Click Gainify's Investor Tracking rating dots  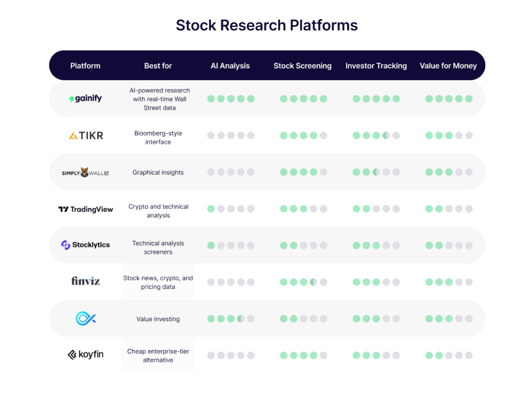(376, 99)
